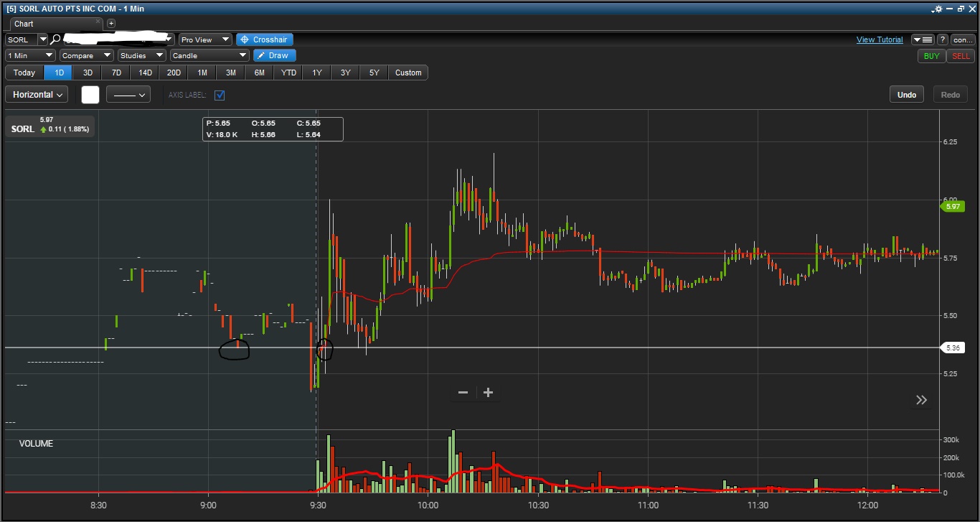Activate the Crosshair tool
The image size is (980, 522).
(265, 39)
